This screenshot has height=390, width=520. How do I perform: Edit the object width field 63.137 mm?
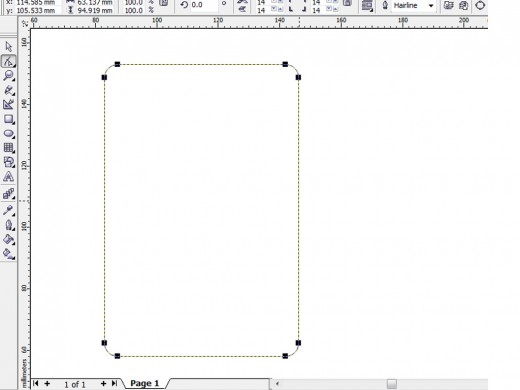[95, 3]
